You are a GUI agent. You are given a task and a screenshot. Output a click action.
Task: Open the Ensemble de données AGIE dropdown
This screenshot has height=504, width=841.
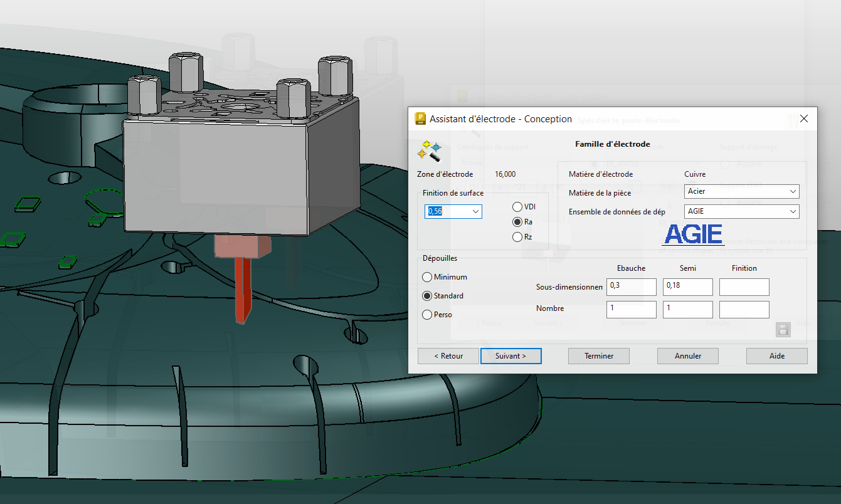[793, 212]
